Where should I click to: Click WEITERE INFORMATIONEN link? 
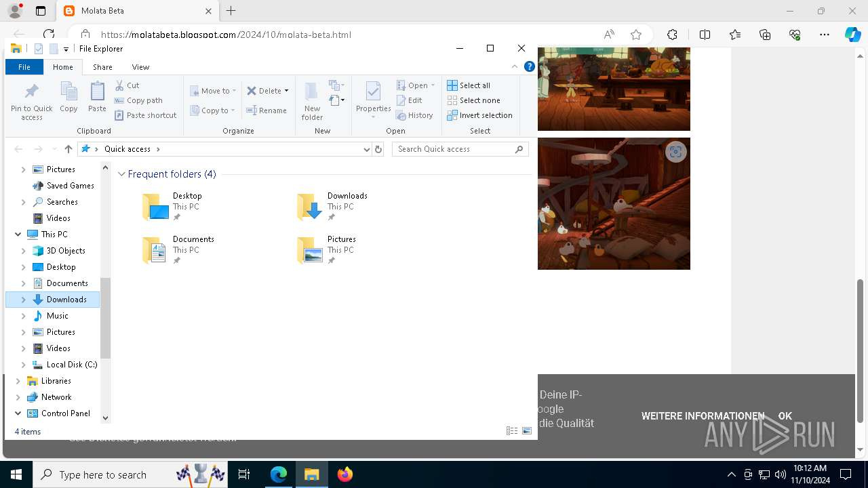pos(703,416)
